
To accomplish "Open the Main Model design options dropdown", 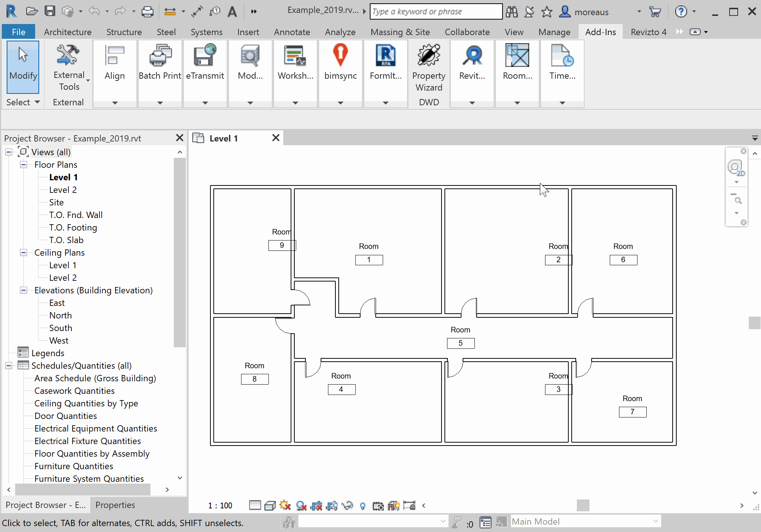I will (x=655, y=521).
